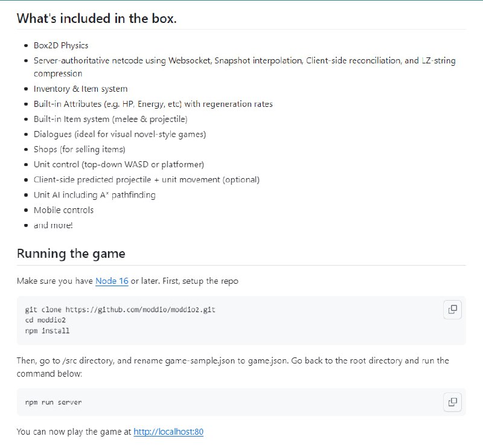Click the "What's included in the box." heading
The image size is (483, 448).
click(97, 18)
